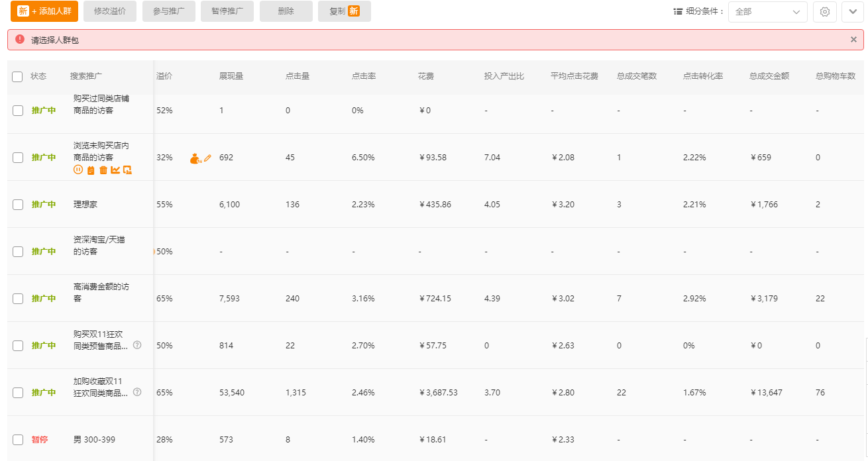Check the 浏览未购买店内商品的访客 row

[x=18, y=158]
